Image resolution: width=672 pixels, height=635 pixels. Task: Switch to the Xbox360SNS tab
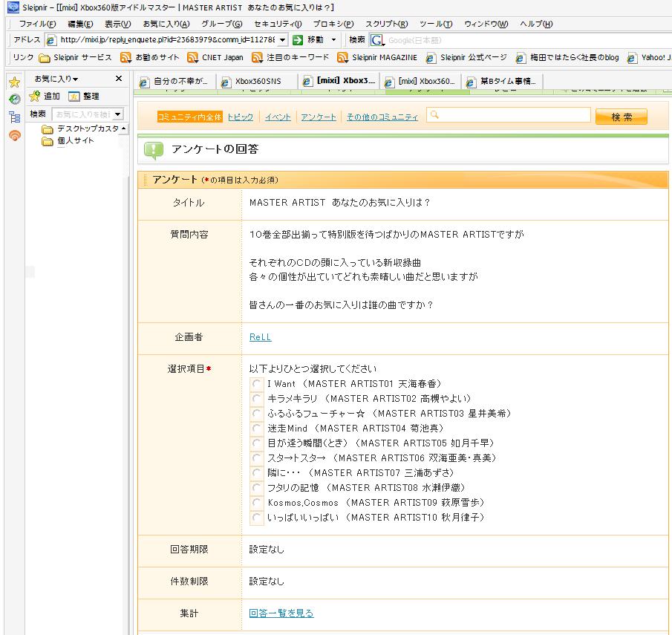(257, 81)
